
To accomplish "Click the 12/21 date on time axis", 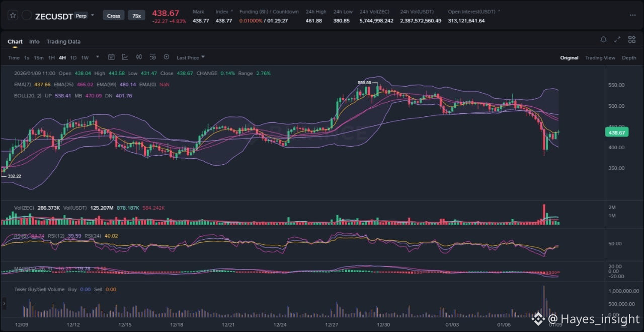I will point(228,325).
